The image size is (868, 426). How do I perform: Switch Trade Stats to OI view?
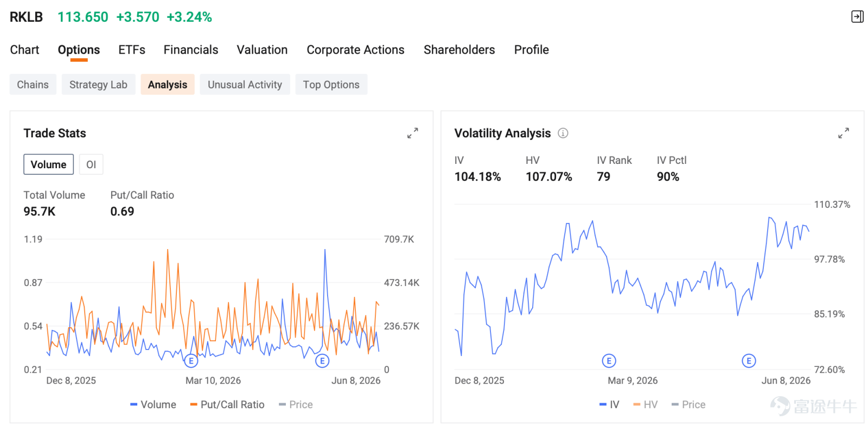91,164
